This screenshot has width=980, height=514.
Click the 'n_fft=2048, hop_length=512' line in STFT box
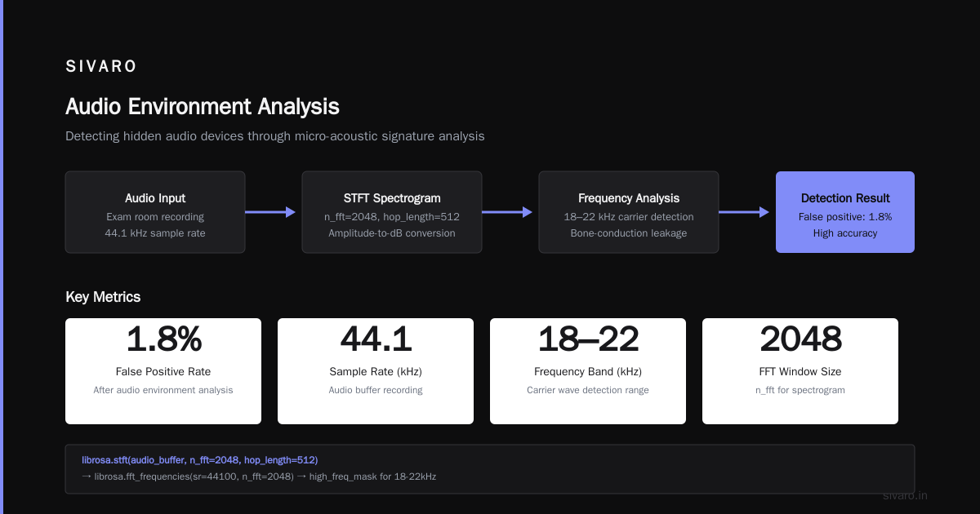pyautogui.click(x=392, y=217)
